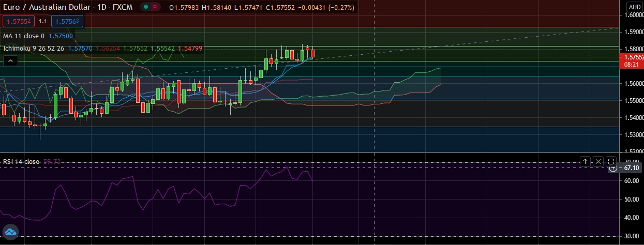Click the Ichimoku value 1.57570
Image resolution: width=644 pixels, height=245 pixels.
[80, 48]
